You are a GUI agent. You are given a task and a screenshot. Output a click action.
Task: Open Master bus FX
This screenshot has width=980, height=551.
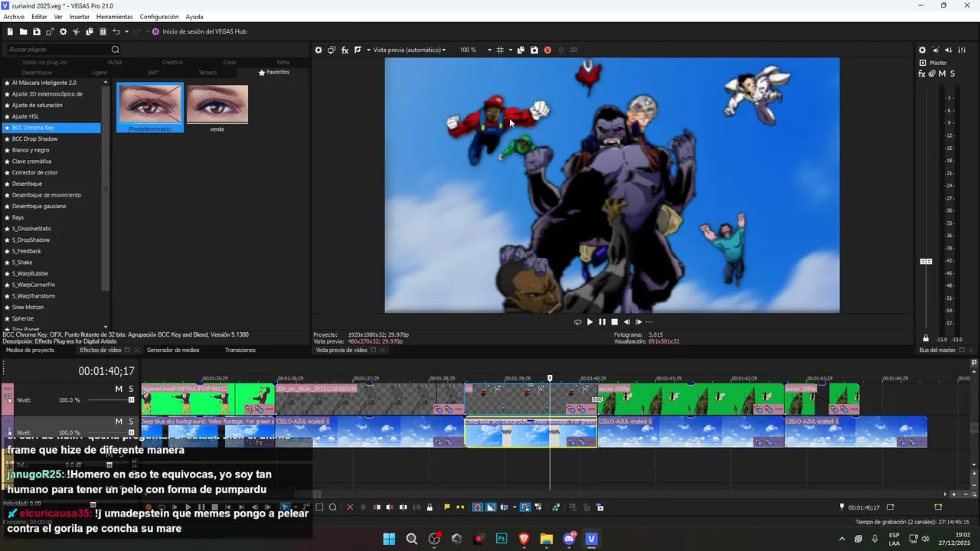click(x=922, y=73)
